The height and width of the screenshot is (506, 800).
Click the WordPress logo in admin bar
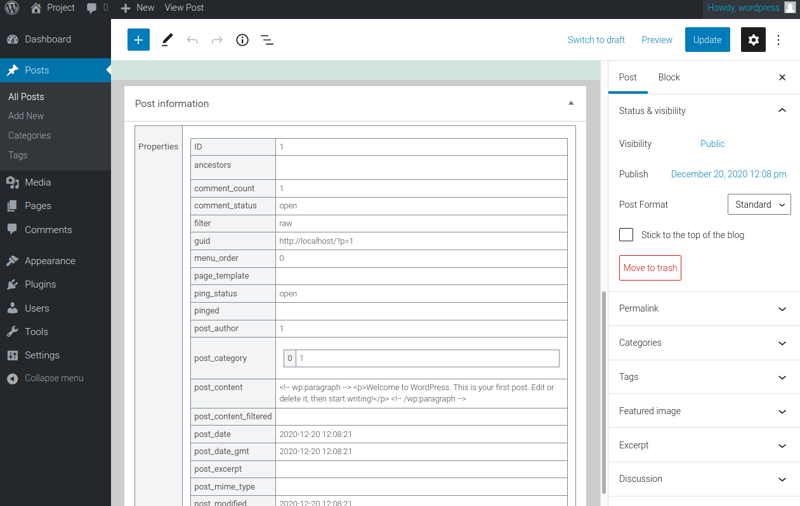click(x=12, y=8)
